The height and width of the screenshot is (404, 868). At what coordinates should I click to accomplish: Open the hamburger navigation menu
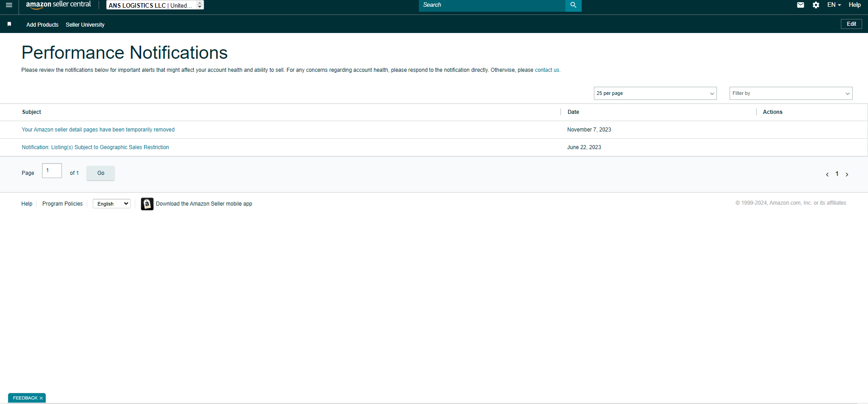[x=9, y=5]
